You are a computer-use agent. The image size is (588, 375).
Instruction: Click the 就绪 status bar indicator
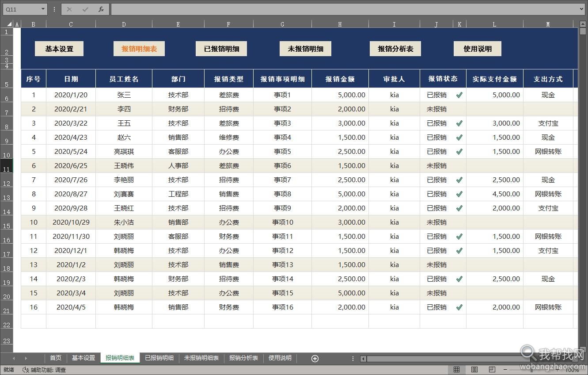pyautogui.click(x=8, y=370)
